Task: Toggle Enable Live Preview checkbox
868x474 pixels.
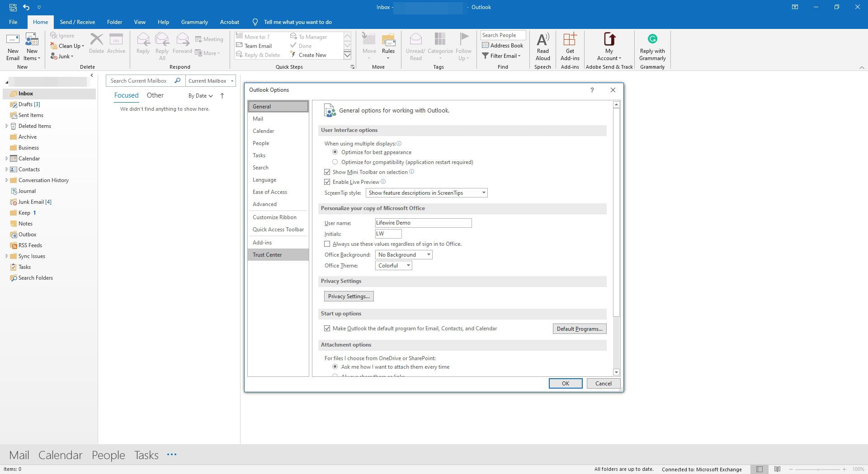Action: tap(327, 182)
